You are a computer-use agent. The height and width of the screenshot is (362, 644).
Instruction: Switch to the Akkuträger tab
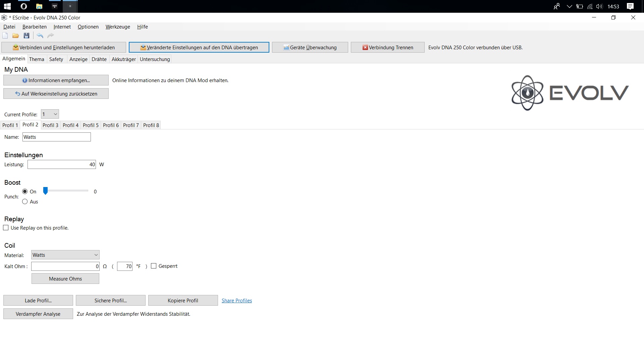pos(123,59)
